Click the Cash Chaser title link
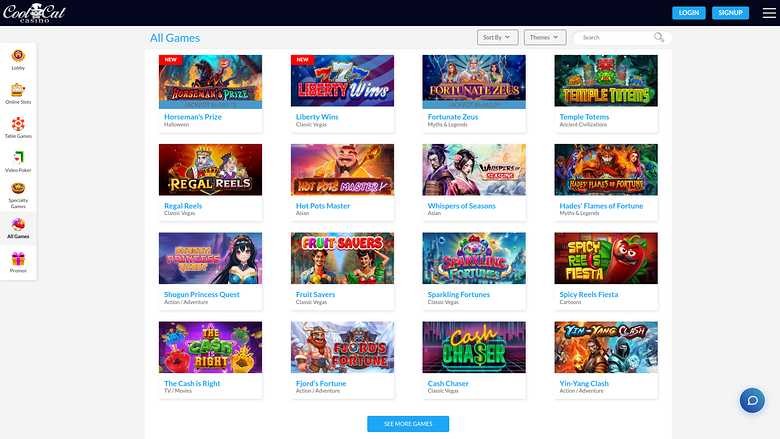 tap(448, 384)
